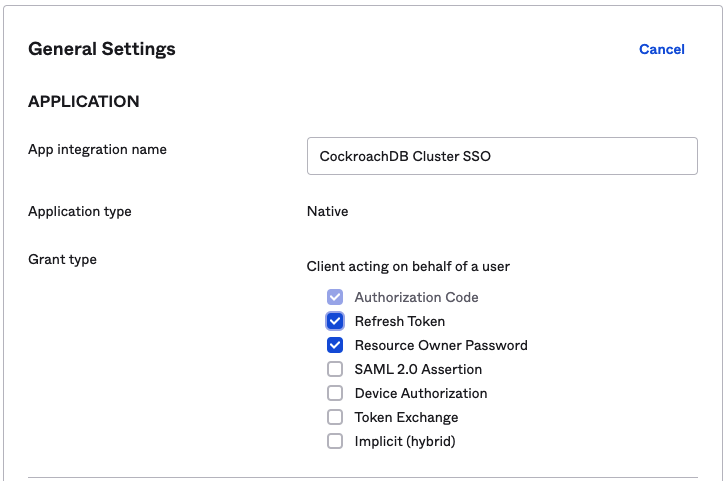The image size is (725, 481).
Task: Click the 'APPLICATION' section heading
Action: [83, 101]
